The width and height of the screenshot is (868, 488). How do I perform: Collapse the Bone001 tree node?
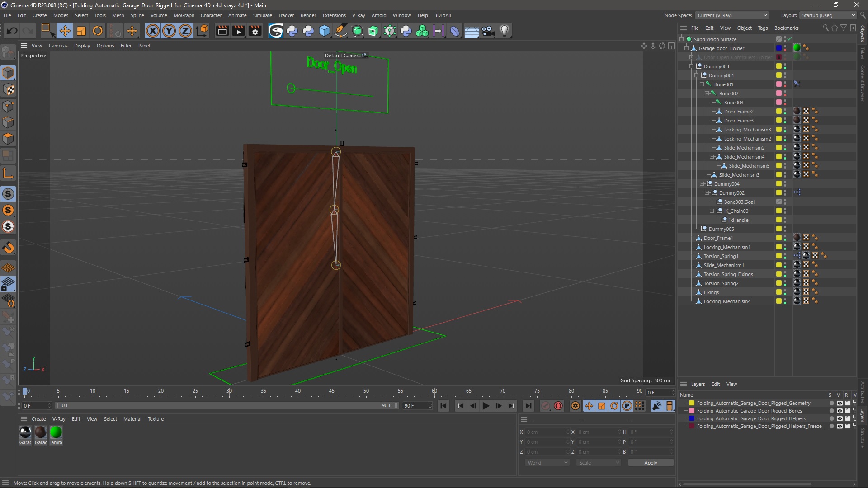[702, 84]
